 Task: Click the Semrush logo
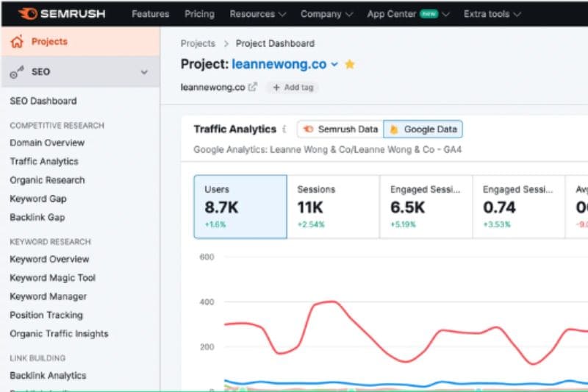click(62, 14)
